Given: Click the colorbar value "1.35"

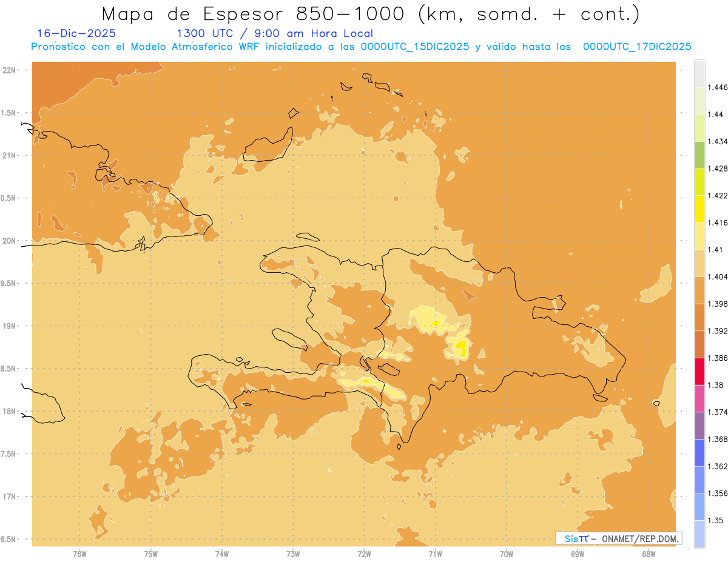Looking at the screenshot, I should 716,521.
